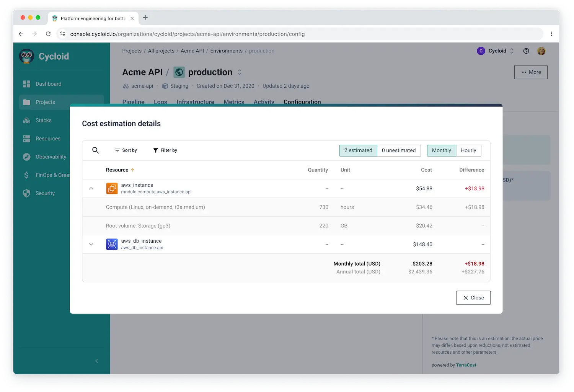The width and height of the screenshot is (574, 392).
Task: Expand the aws_db_instance row
Action: pyautogui.click(x=91, y=244)
